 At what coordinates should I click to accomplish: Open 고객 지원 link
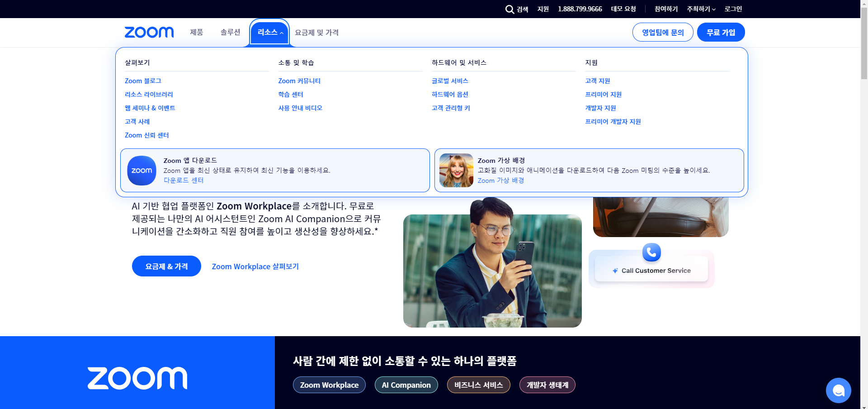click(x=598, y=81)
